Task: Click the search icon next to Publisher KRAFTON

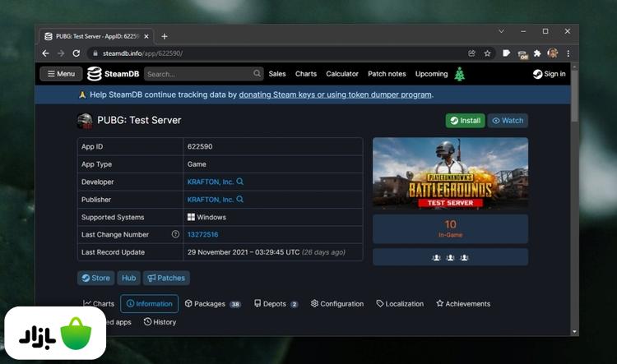Action: (x=240, y=200)
